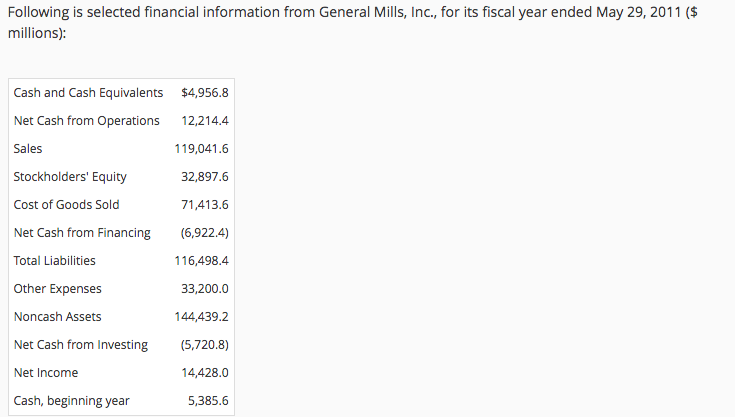Select the 144,439.2 noncash assets value
Image resolution: width=735 pixels, height=417 pixels.
click(202, 317)
